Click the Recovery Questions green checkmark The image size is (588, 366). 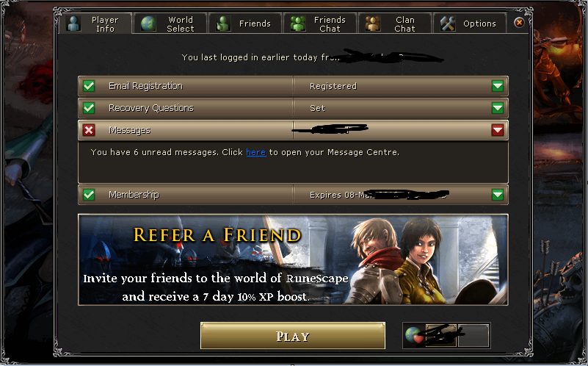89,108
